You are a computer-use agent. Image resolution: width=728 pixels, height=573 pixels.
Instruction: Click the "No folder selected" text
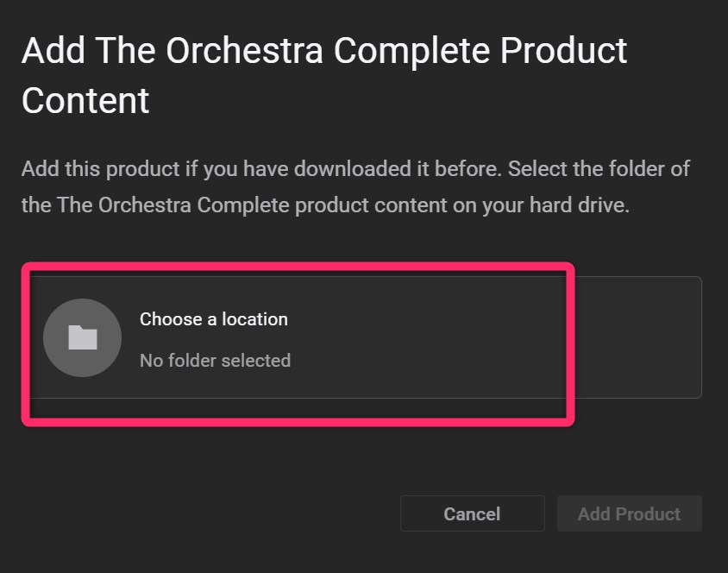tap(215, 360)
